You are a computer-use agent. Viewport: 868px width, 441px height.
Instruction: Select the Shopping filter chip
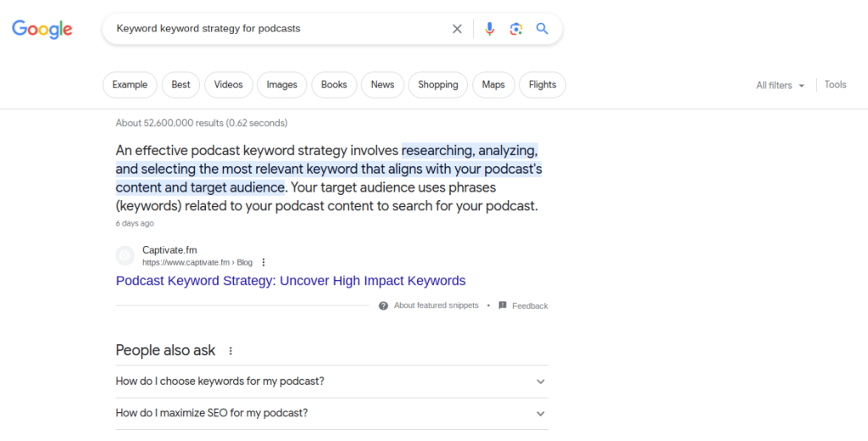coord(438,85)
